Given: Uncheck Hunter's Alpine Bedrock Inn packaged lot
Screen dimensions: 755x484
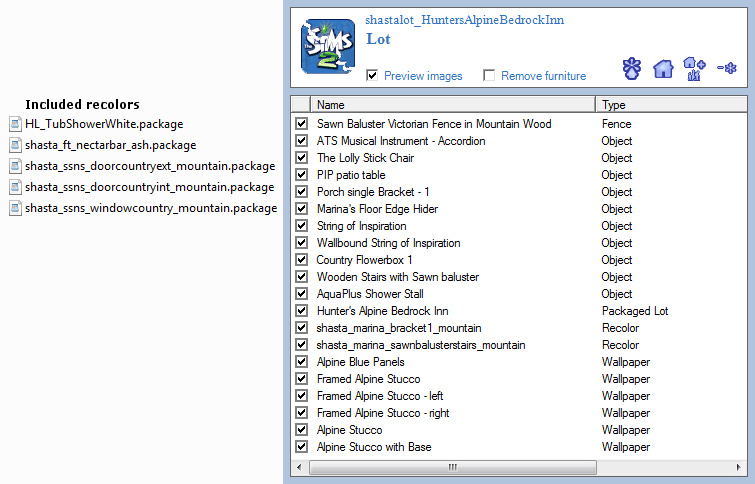Looking at the screenshot, I should [x=302, y=311].
